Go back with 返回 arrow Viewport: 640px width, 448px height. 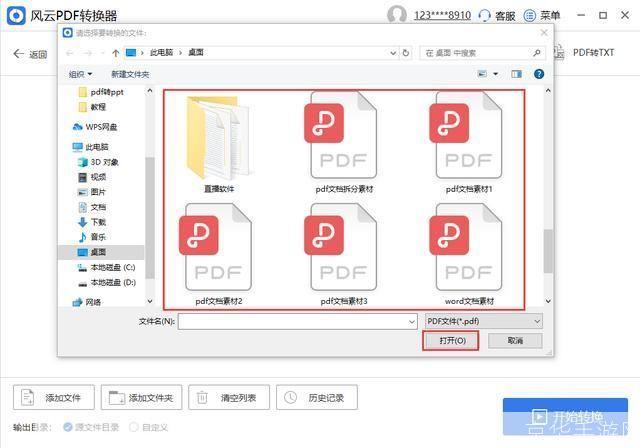pyautogui.click(x=30, y=54)
